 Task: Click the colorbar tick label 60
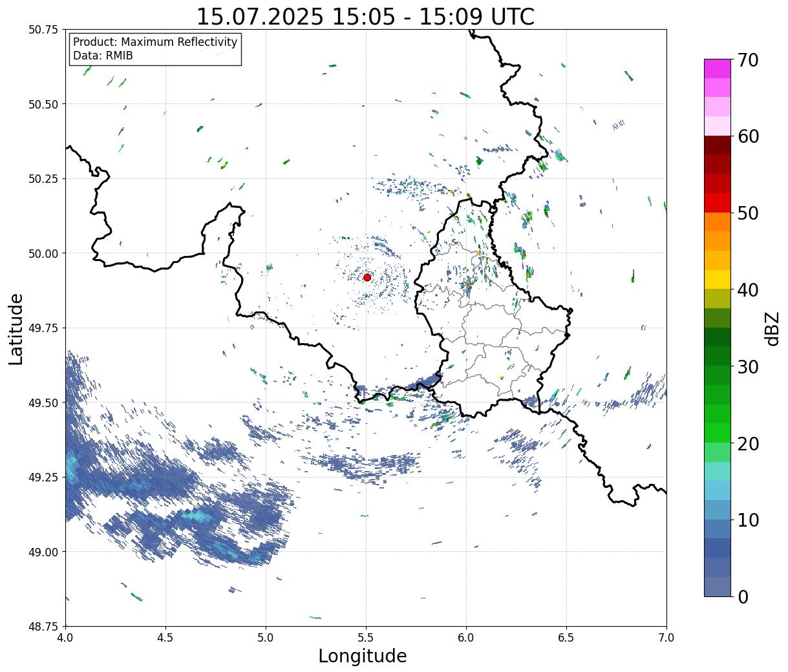pos(748,136)
